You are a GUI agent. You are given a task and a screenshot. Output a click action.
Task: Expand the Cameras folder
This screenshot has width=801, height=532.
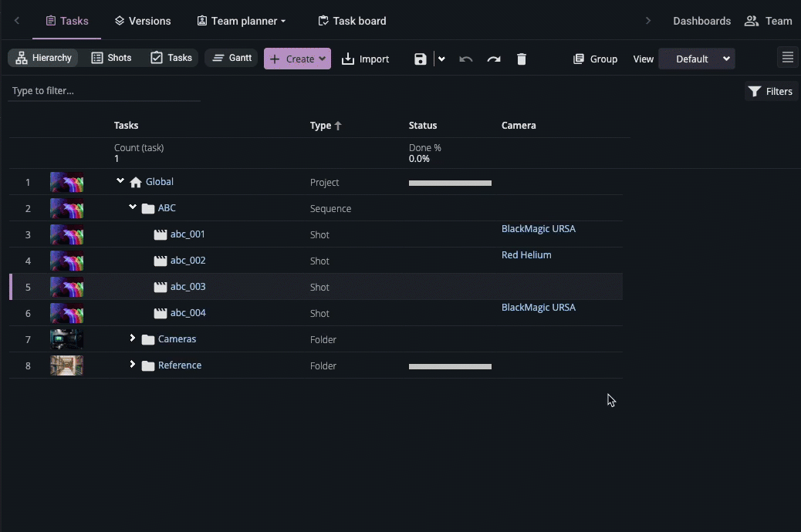pos(132,337)
